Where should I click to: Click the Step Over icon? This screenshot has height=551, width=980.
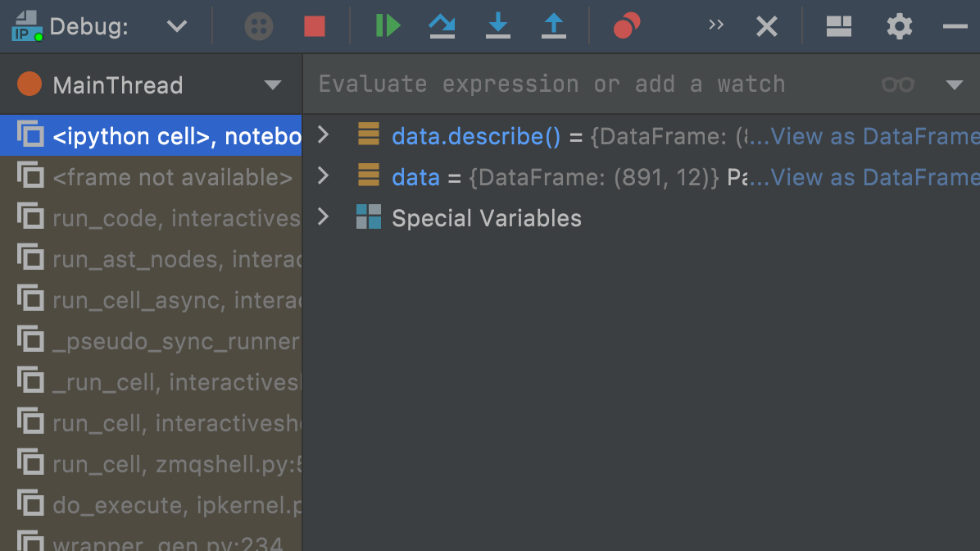click(442, 26)
